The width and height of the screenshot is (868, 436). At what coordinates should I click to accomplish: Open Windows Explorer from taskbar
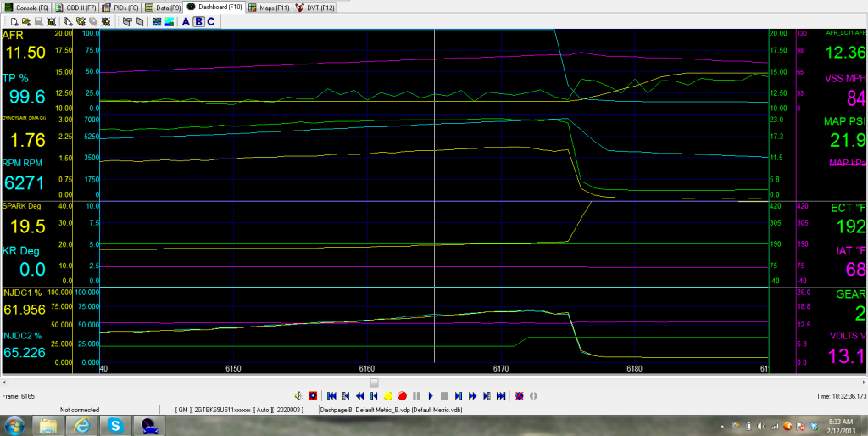[48, 426]
